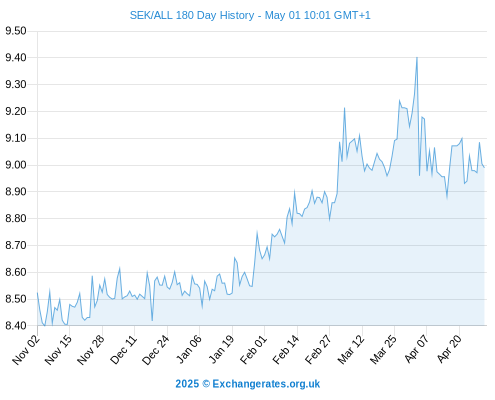Screen dimensions: 495x400
Task: Select the Mar 25 date label
Action: coord(384,349)
